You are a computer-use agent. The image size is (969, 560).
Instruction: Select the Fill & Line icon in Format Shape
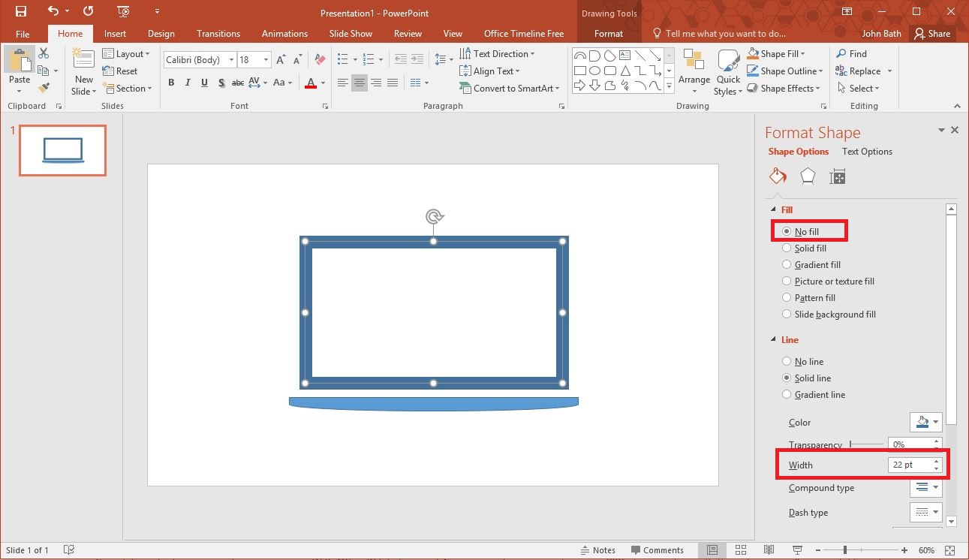777,176
